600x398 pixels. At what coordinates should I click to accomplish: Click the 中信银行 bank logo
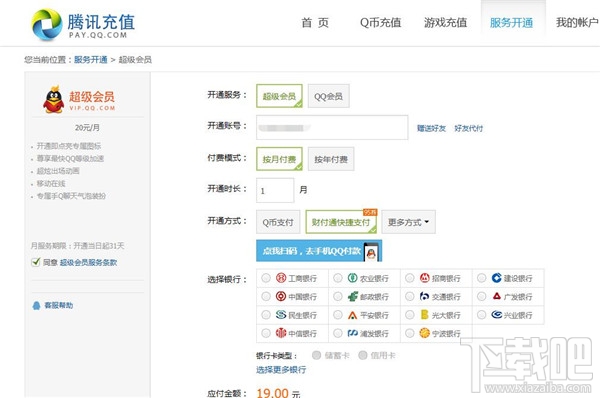click(281, 333)
